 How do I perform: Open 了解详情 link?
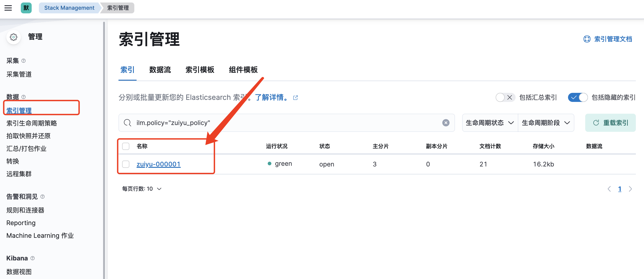click(x=272, y=97)
